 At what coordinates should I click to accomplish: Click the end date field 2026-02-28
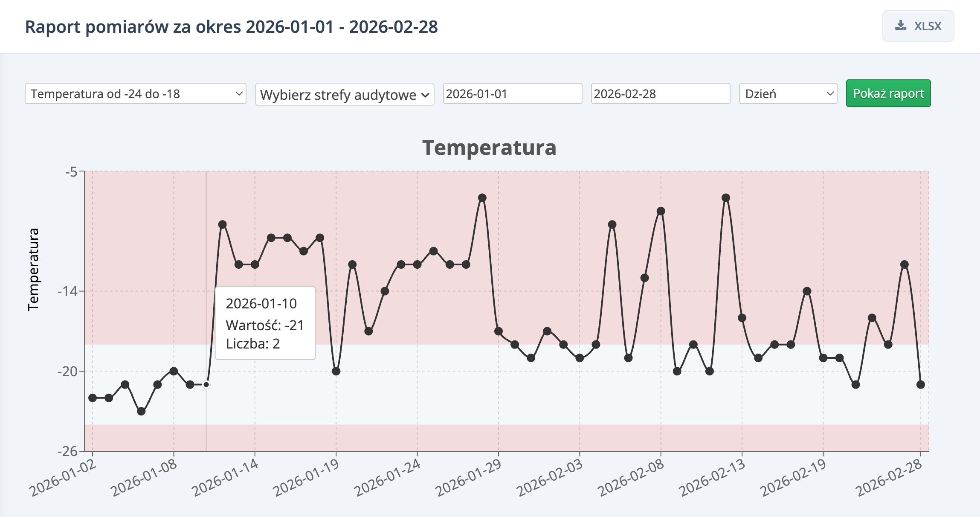(660, 94)
